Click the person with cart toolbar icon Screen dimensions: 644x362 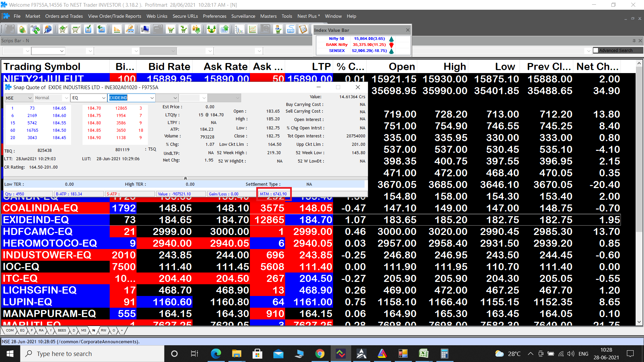pyautogui.click(x=278, y=29)
